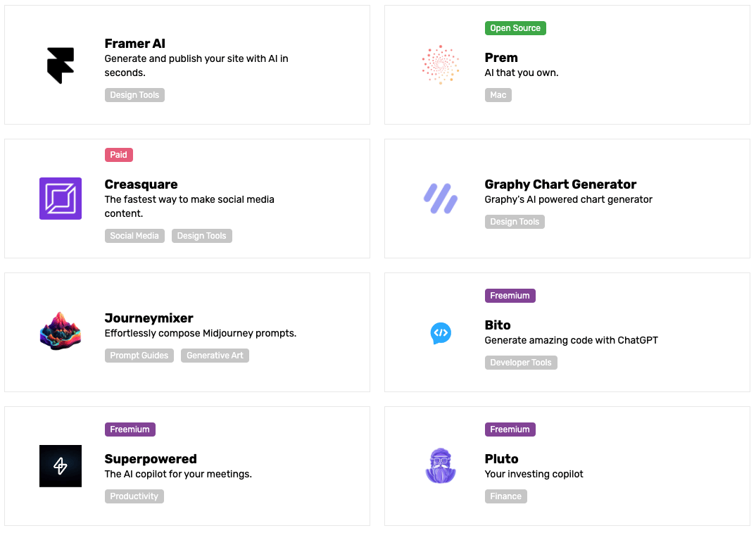Image resolution: width=756 pixels, height=533 pixels.
Task: Click the Graphy slanted lines logo
Action: [441, 199]
